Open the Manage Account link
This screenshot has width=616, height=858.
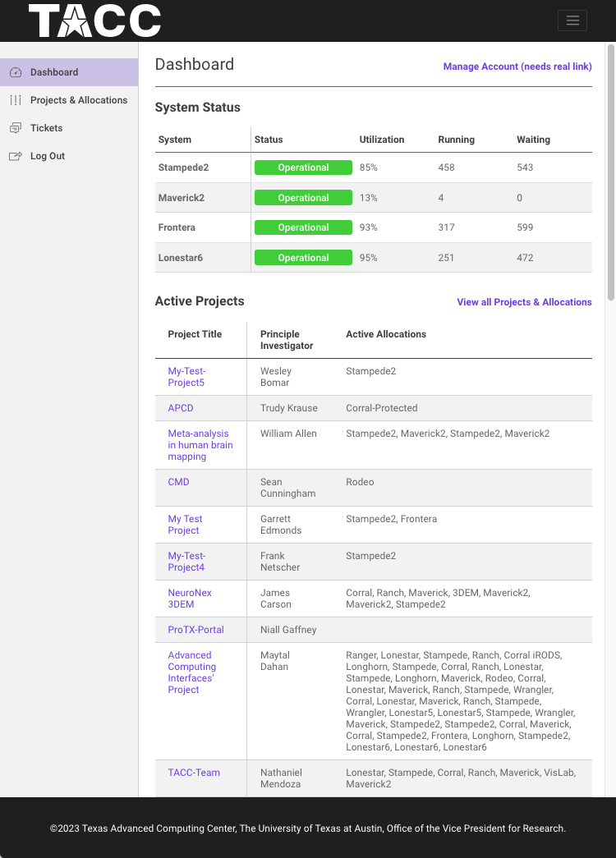pos(517,67)
